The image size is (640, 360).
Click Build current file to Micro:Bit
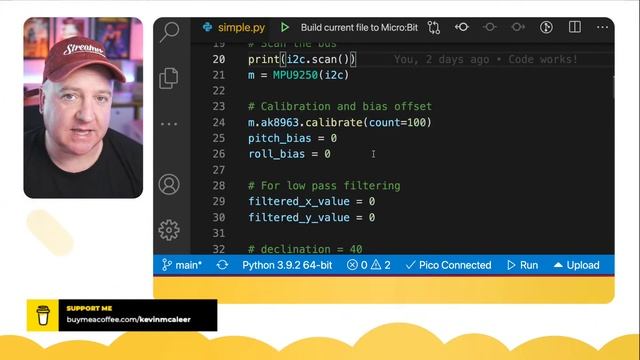[359, 27]
